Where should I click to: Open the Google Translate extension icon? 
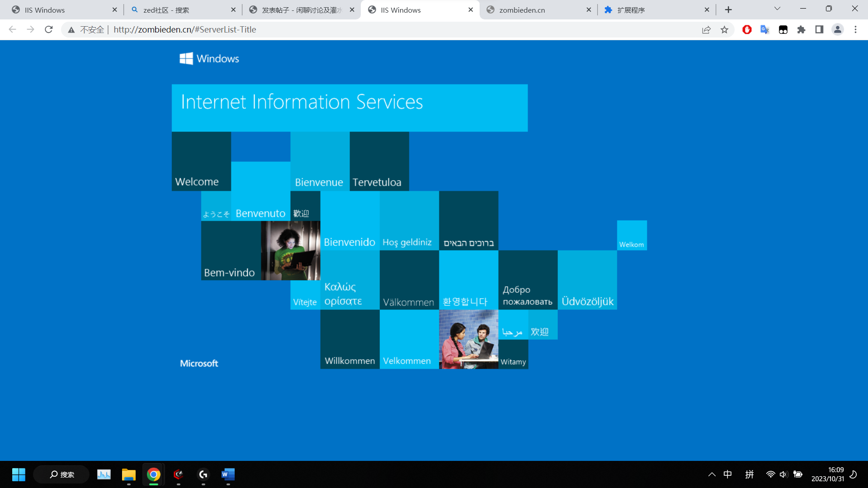coord(765,30)
